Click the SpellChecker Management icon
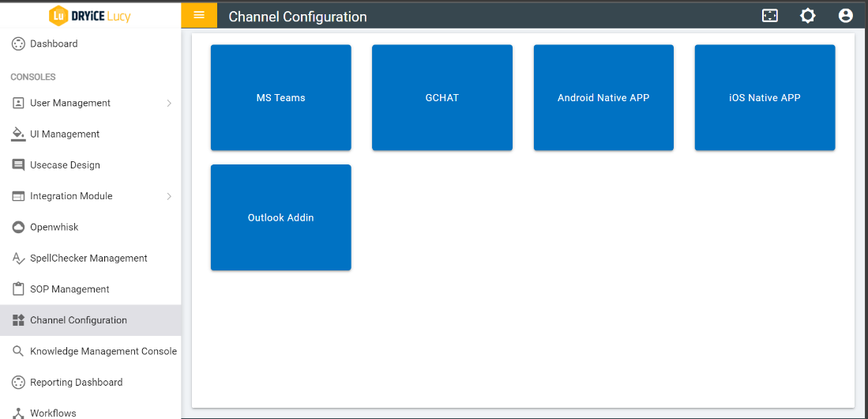 [18, 258]
